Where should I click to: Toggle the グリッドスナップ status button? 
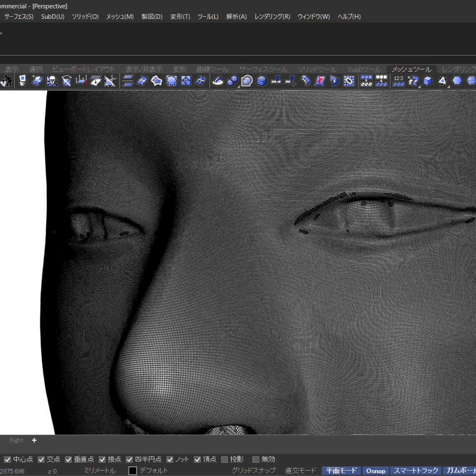[254, 471]
